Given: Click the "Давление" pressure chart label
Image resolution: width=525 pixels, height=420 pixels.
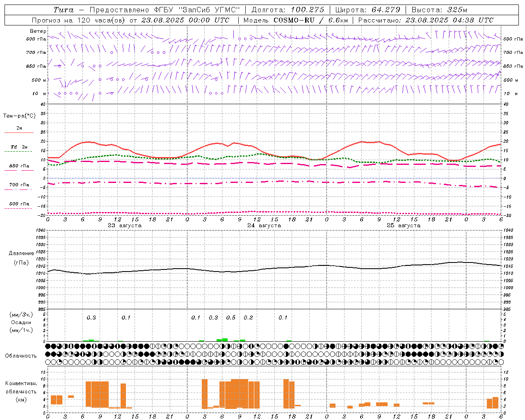Looking at the screenshot, I should coord(21,253).
